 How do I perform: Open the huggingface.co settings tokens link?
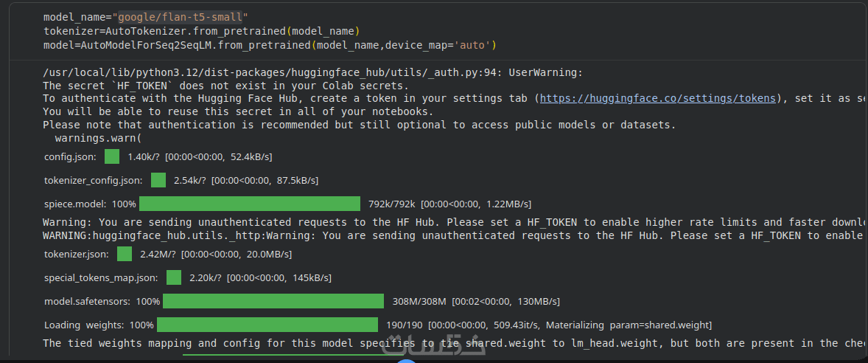click(658, 98)
